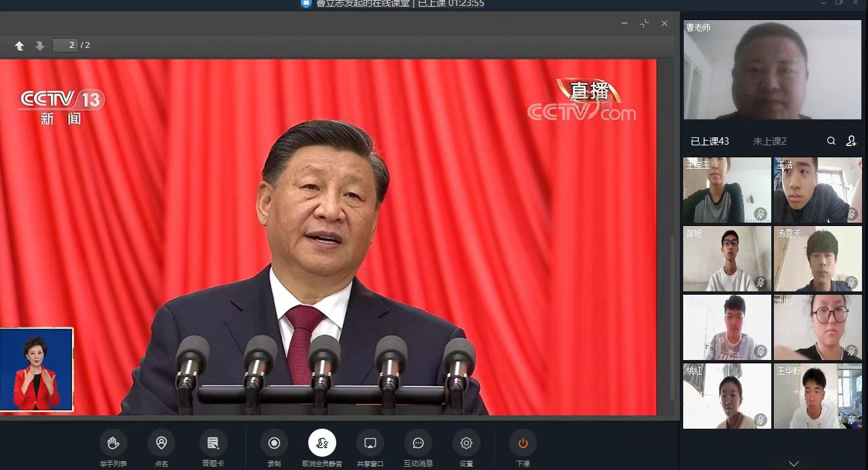Open the 答题卡 answer card tool
868x470 pixels.
(213, 443)
